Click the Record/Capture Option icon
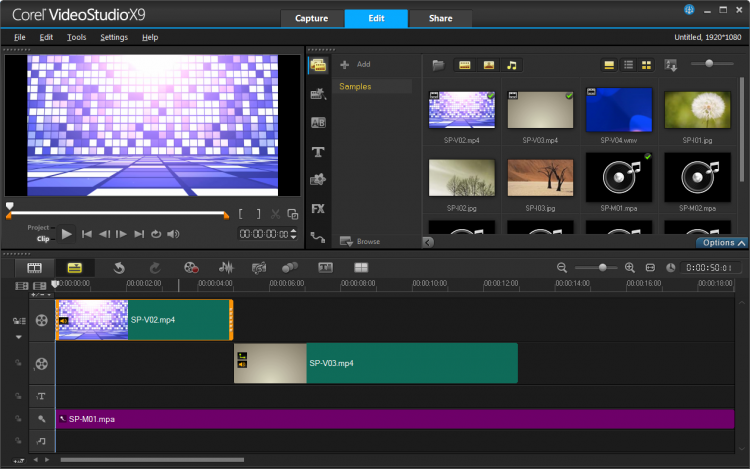The height and width of the screenshot is (469, 750). 190,268
